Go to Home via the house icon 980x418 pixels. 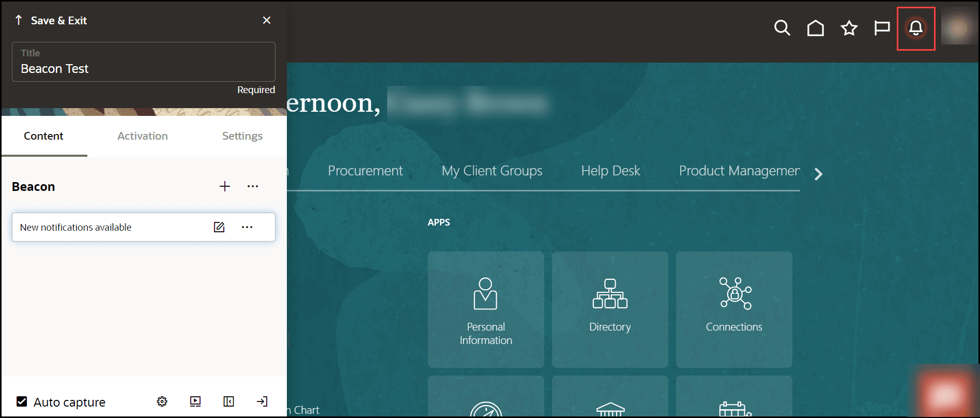[816, 28]
